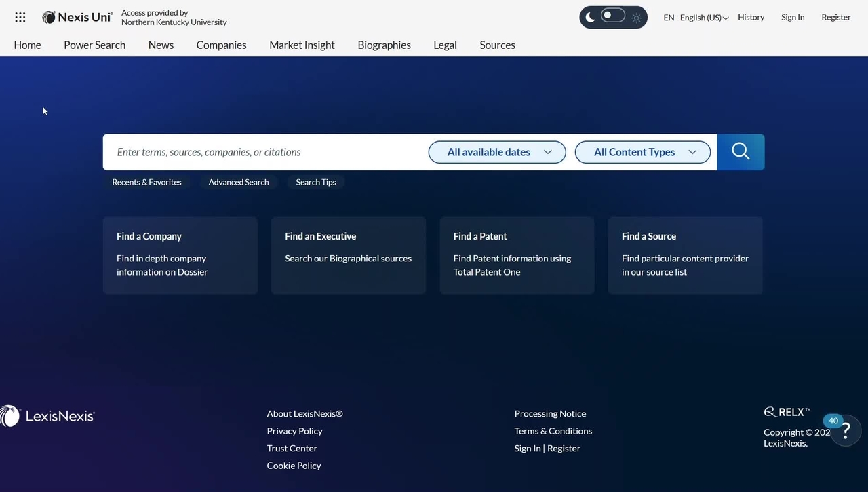Click into the search terms input field
Screen dimensions: 868x492
tap(264, 152)
